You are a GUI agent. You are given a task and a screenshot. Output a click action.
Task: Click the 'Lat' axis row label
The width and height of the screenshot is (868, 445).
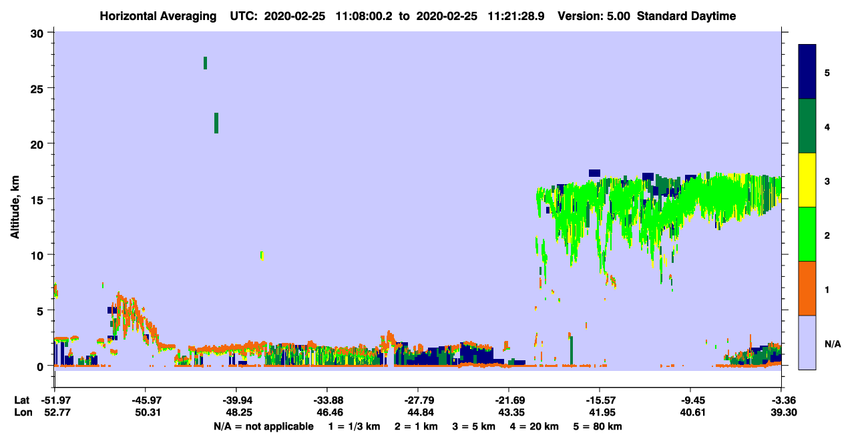click(22, 400)
